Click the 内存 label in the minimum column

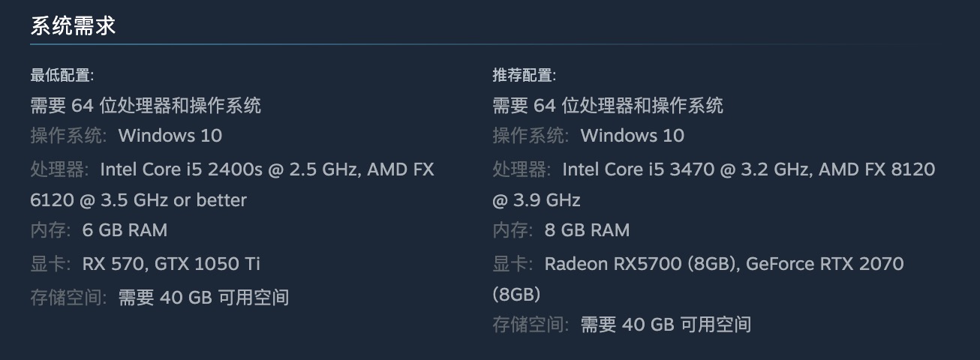coord(50,230)
